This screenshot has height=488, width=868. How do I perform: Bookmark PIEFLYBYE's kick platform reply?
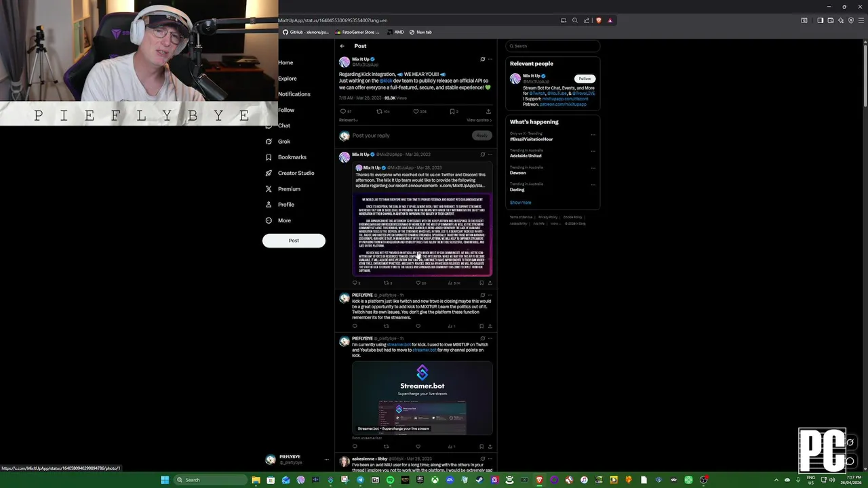coord(481,326)
